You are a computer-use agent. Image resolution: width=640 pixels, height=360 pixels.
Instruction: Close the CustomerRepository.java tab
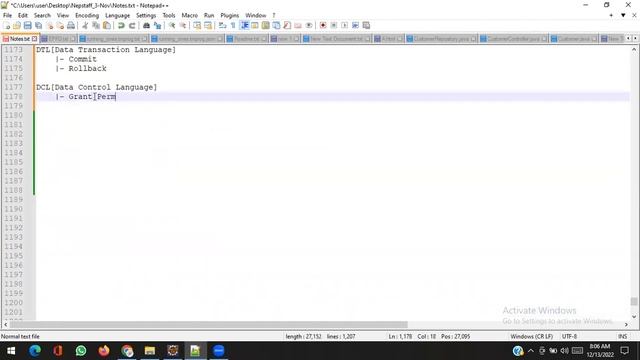(x=473, y=39)
